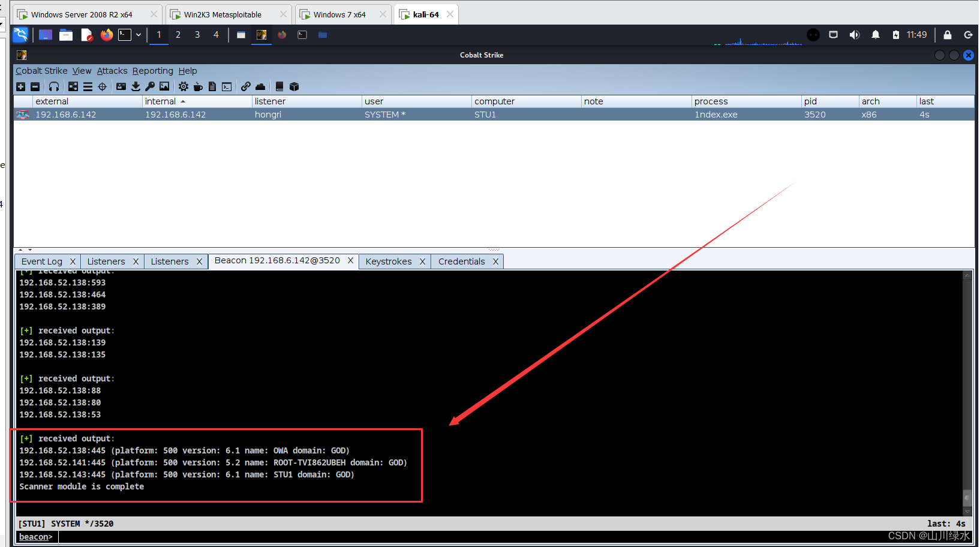Switch to workspace 3
This screenshot has width=980, height=547.
click(197, 35)
